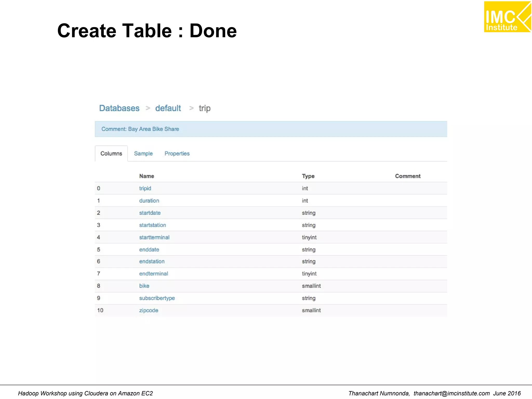Click the tinyint type of startterminal row
Image resolution: width=532 pixels, height=399 pixels.
309,237
